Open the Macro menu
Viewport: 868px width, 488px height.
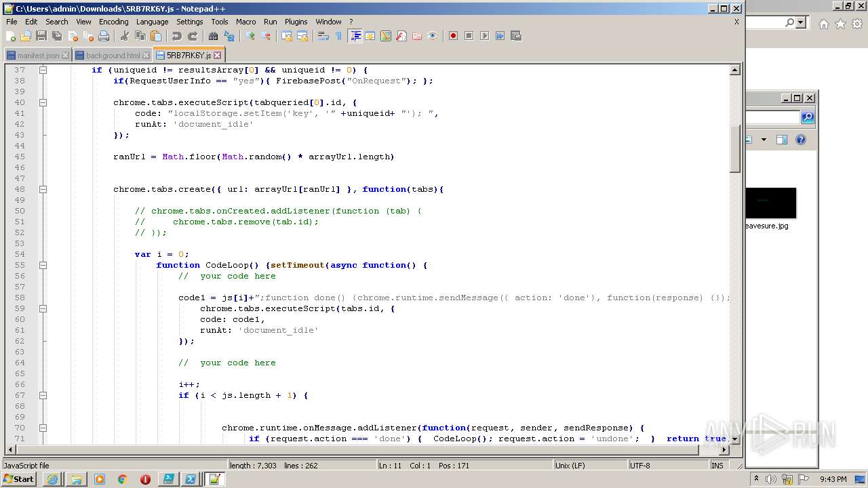pos(246,22)
